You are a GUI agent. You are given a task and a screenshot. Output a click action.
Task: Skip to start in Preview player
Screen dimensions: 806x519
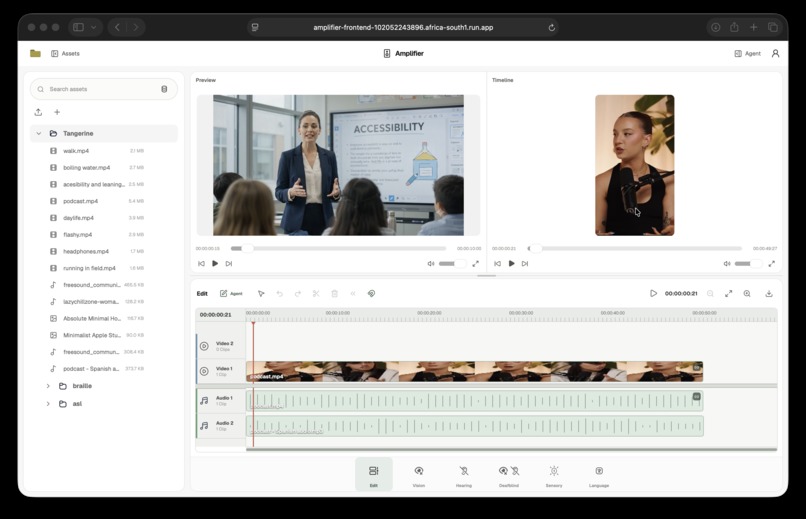(x=201, y=264)
